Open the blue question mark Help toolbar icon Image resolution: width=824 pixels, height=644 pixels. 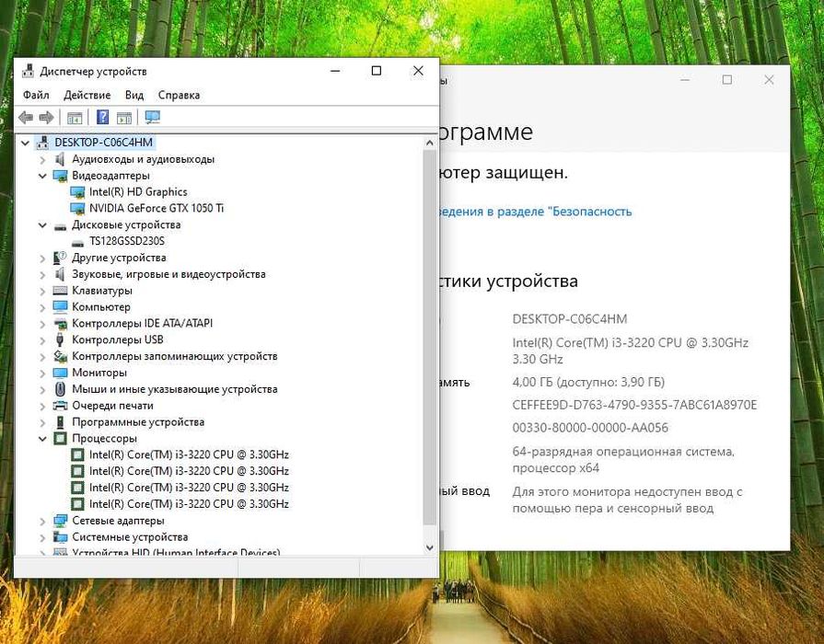[102, 117]
